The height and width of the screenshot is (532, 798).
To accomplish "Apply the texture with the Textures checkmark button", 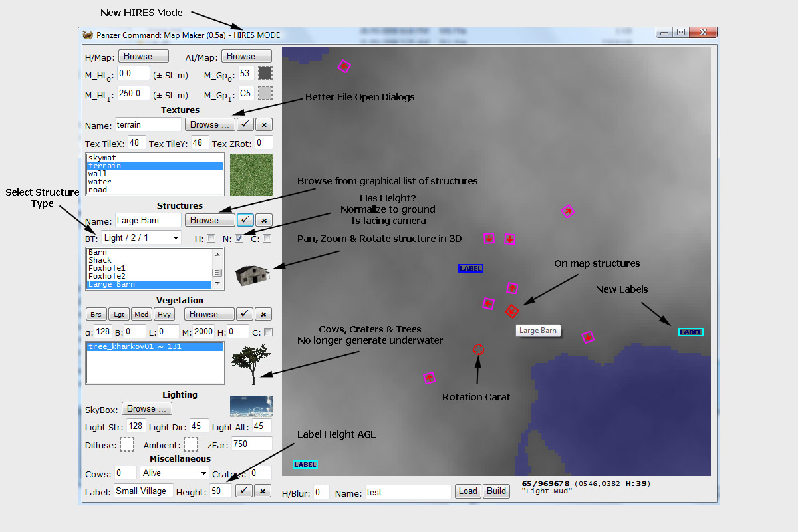I will 245,124.
